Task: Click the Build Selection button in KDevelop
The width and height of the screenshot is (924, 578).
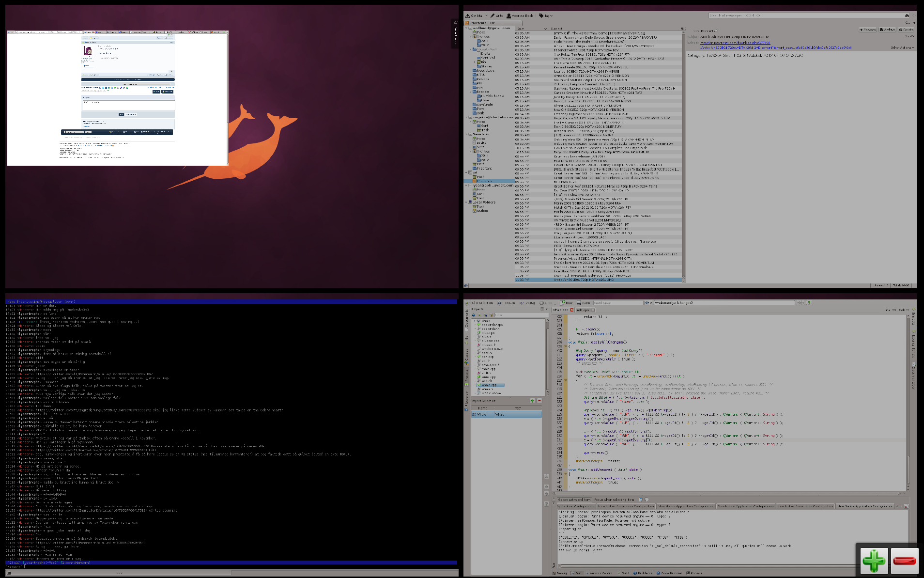Action: 479,303
